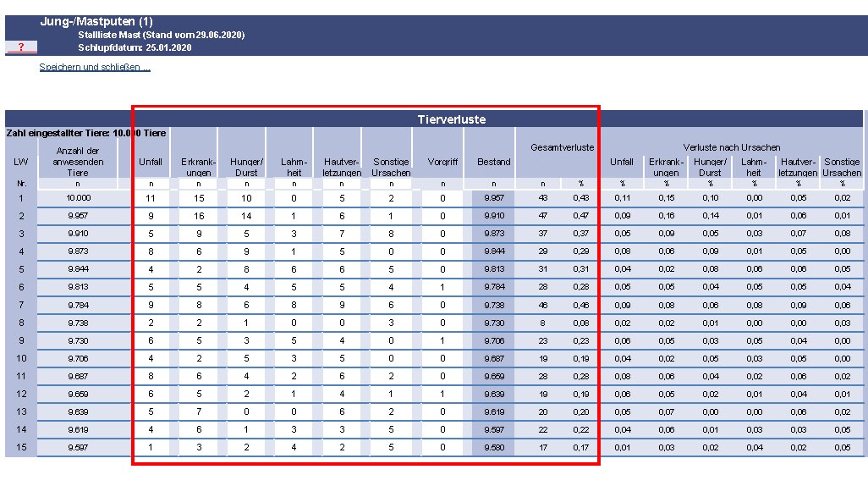
Task: Open the 'Speichern und schließen ...' link
Action: (95, 67)
